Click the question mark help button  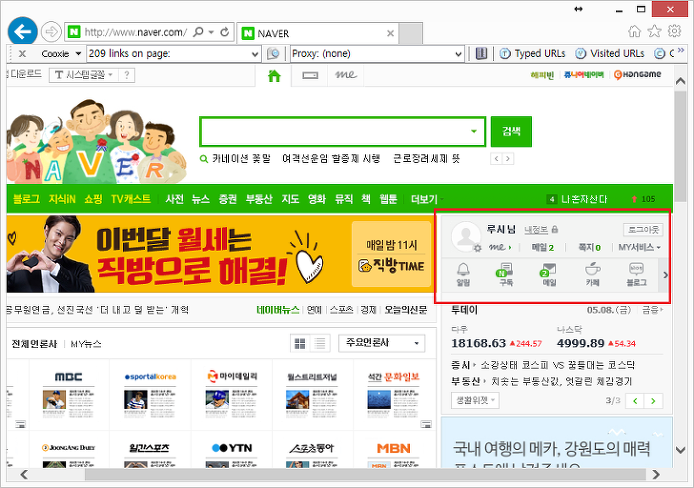pos(127,75)
